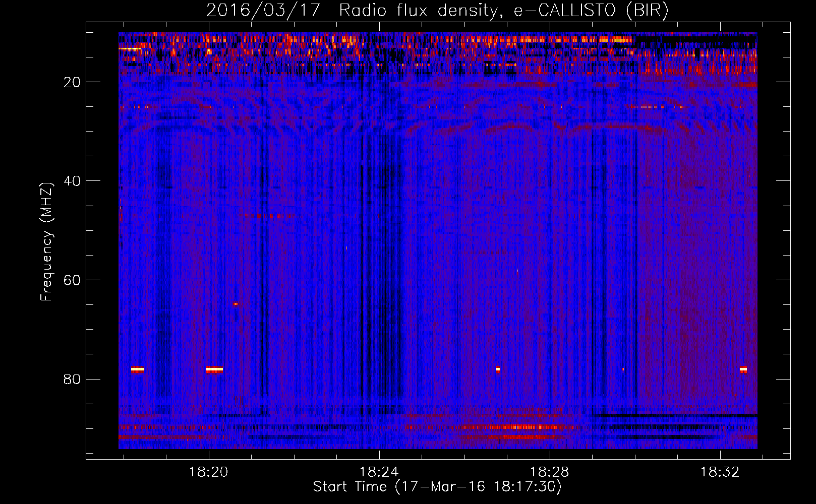
Task: Click the 18:20 time tick label
Action: (x=208, y=472)
